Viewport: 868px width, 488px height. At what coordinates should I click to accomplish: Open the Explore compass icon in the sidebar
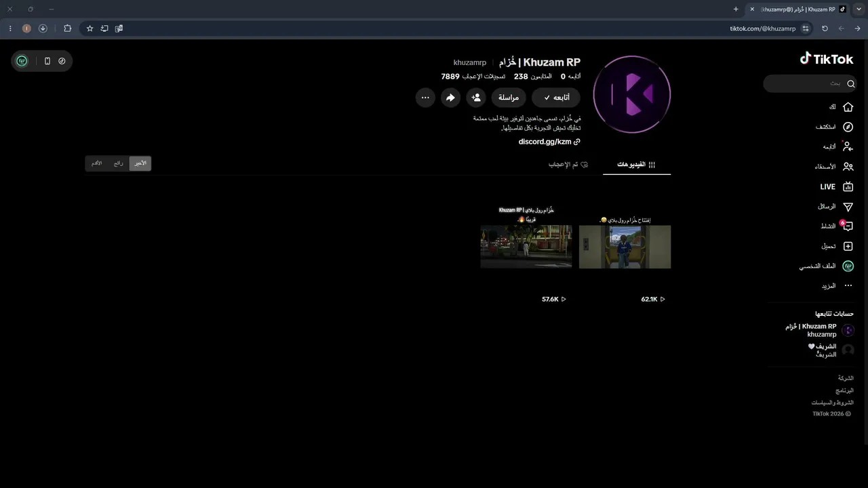pos(848,127)
